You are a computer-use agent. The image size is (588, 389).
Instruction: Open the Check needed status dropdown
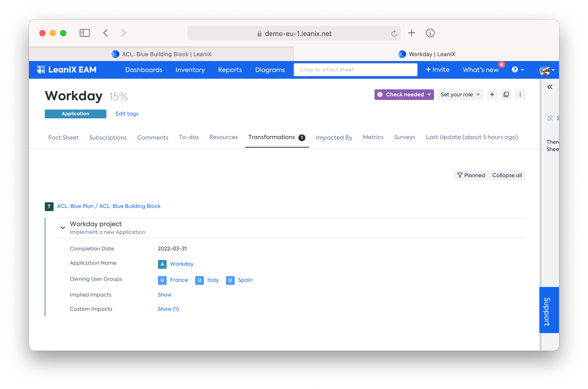click(x=404, y=95)
